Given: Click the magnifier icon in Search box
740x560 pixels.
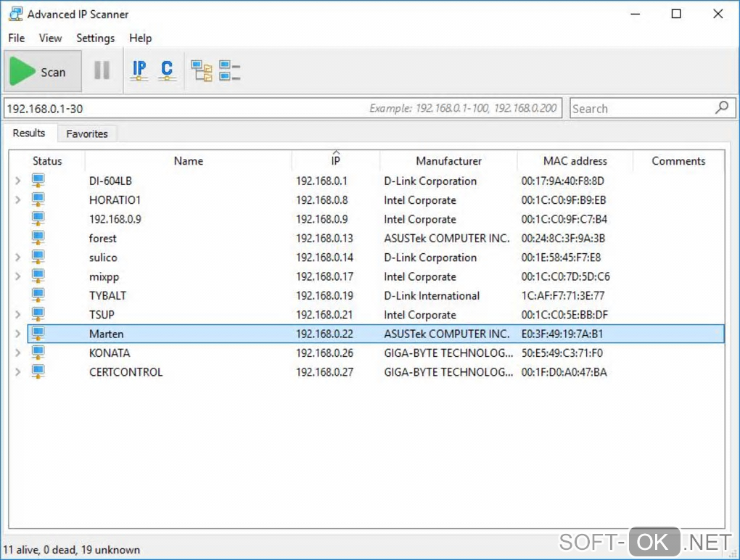Looking at the screenshot, I should 722,108.
